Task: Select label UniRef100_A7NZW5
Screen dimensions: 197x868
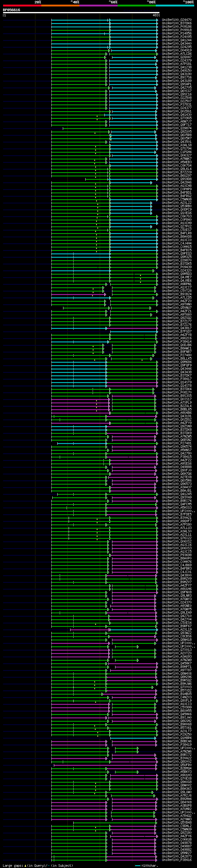Action: coord(177,436)
